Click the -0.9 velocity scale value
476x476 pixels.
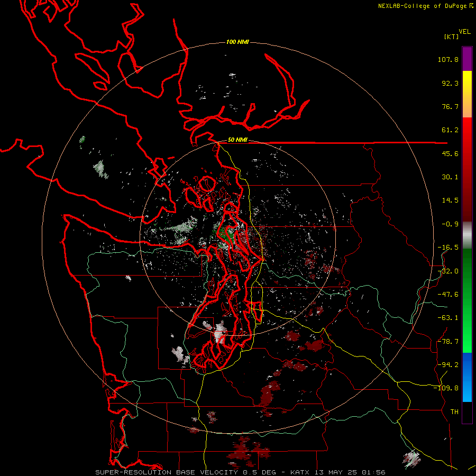(x=450, y=224)
